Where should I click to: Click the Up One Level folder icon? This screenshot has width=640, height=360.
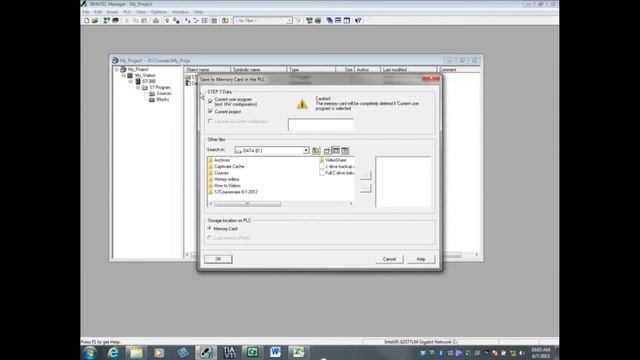click(316, 151)
